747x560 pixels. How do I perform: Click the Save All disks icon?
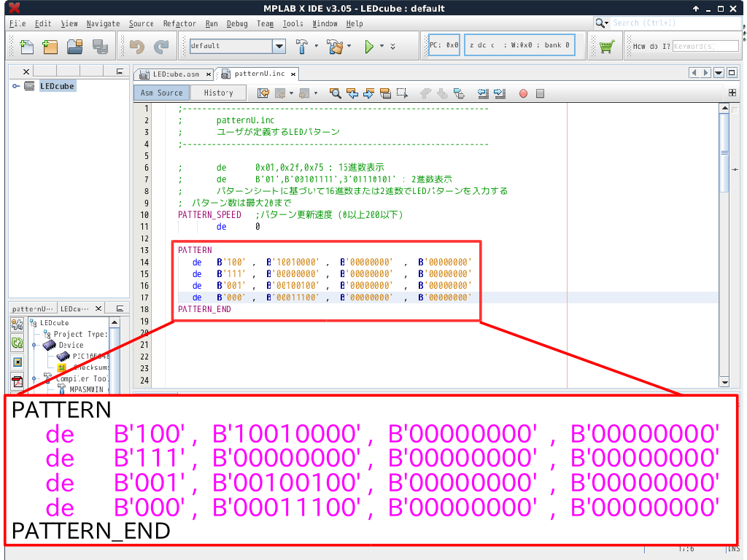point(100,46)
